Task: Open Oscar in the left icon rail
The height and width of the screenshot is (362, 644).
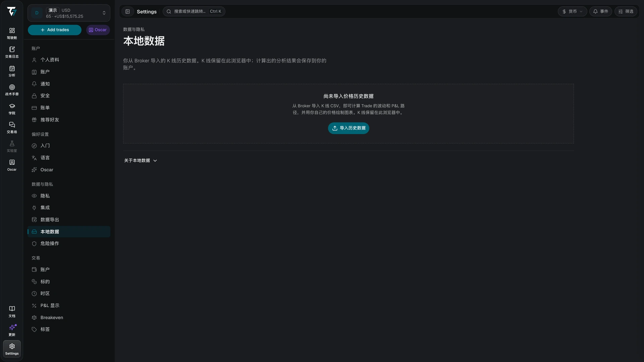Action: tap(12, 165)
